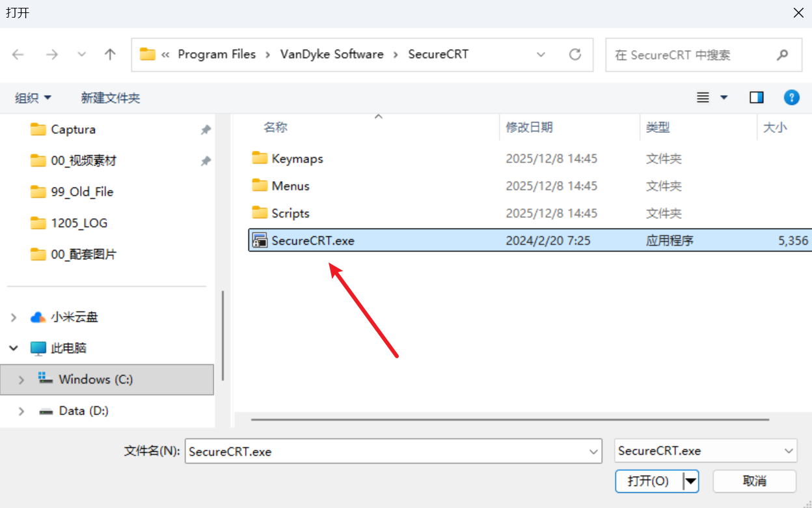Image resolution: width=812 pixels, height=508 pixels.
Task: Click pin icon beside 00_视频素材
Action: point(206,161)
